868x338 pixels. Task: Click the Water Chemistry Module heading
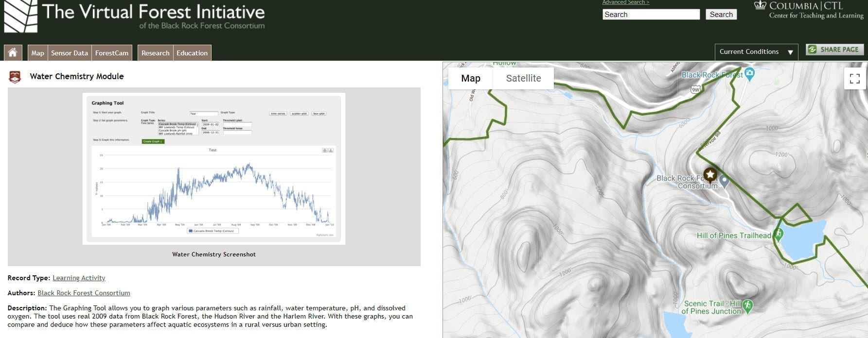pyautogui.click(x=77, y=76)
